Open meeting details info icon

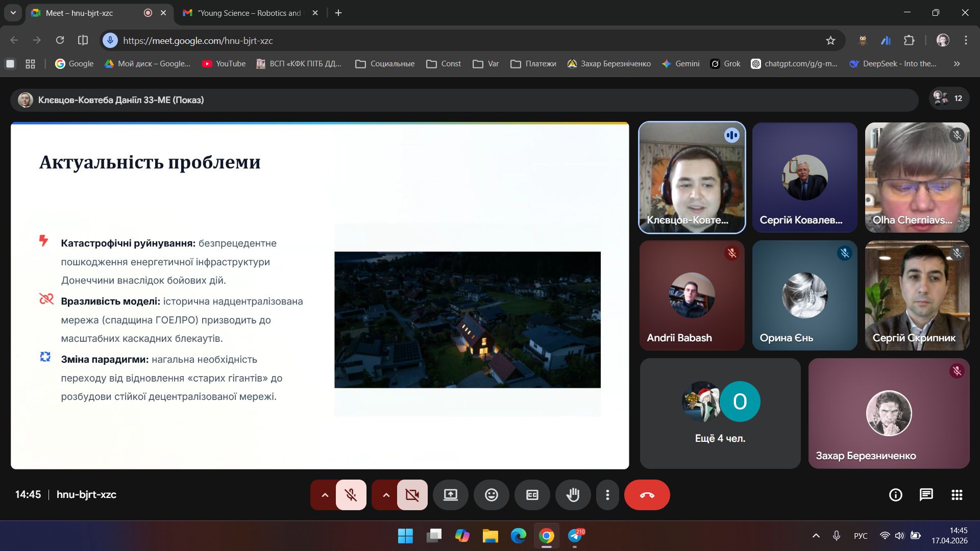point(895,495)
